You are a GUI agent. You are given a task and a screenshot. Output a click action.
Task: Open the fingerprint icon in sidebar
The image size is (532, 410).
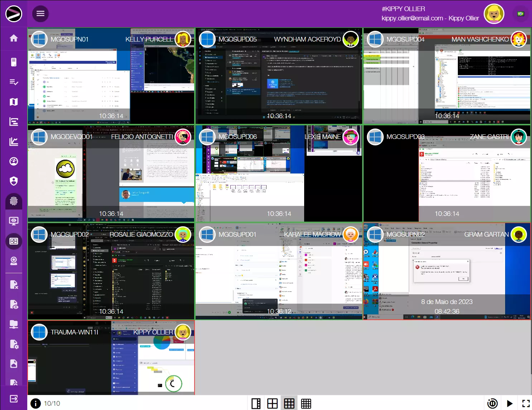pyautogui.click(x=14, y=201)
